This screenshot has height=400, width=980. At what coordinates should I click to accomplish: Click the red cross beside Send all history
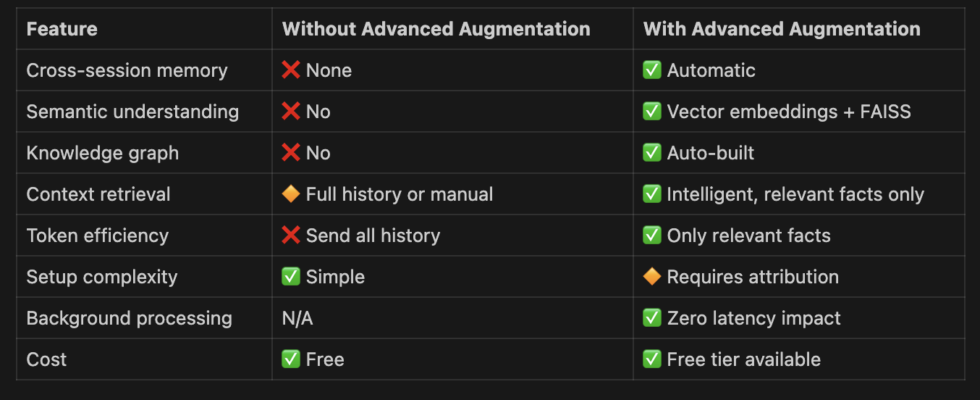click(x=291, y=236)
